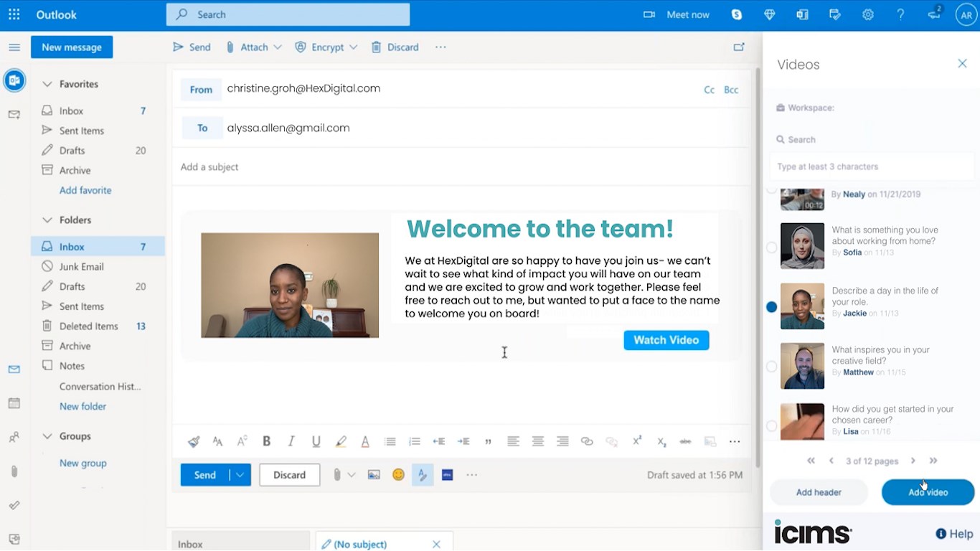The width and height of the screenshot is (980, 551).
Task: Apply superscript formatting
Action: pyautogui.click(x=636, y=442)
